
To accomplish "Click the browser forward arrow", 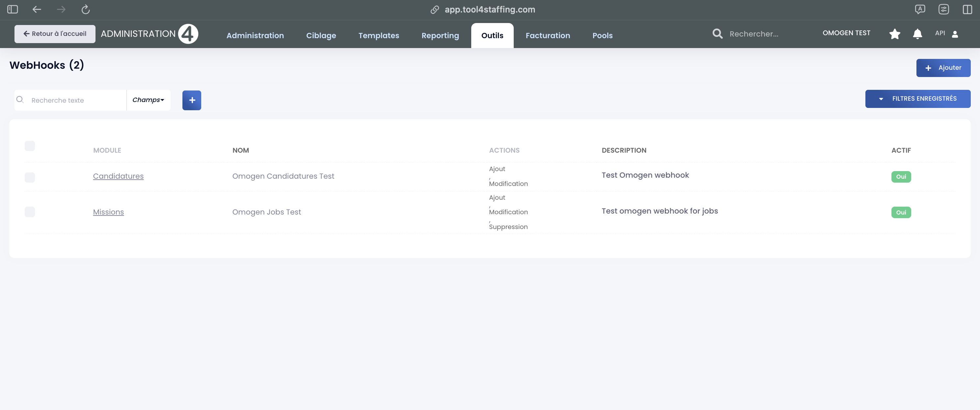I will pyautogui.click(x=61, y=10).
